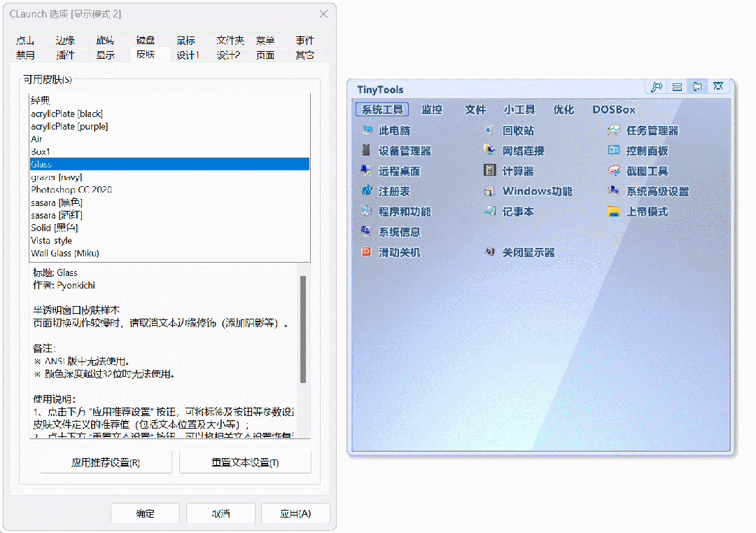The width and height of the screenshot is (756, 533).
Task: Click the 应用(A) button
Action: 295,513
